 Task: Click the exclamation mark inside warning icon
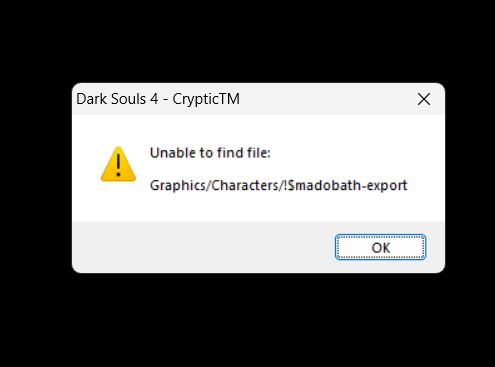point(118,165)
